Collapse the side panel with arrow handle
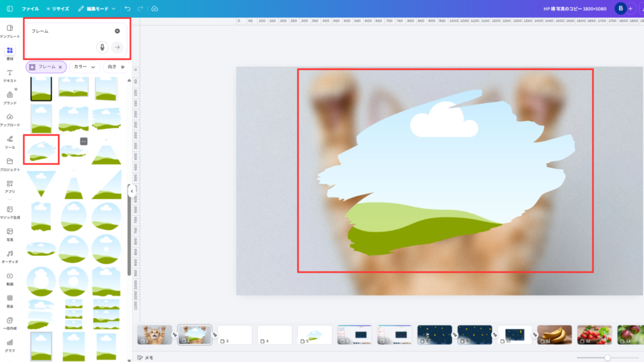 [131, 190]
